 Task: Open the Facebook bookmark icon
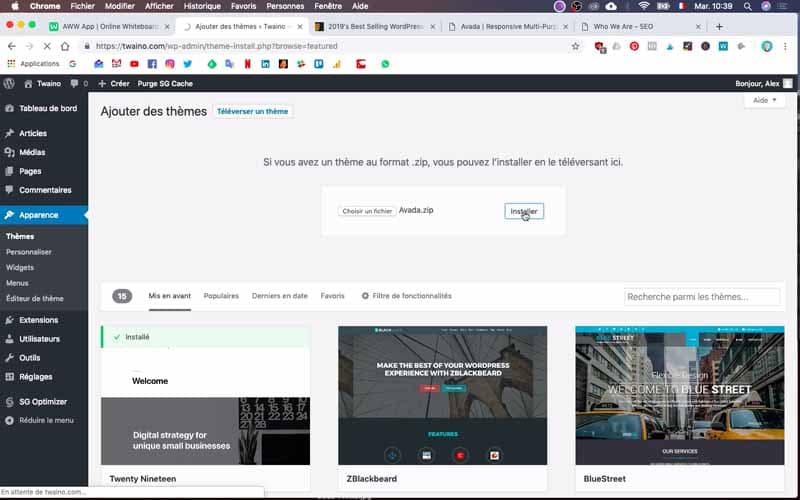click(152, 64)
